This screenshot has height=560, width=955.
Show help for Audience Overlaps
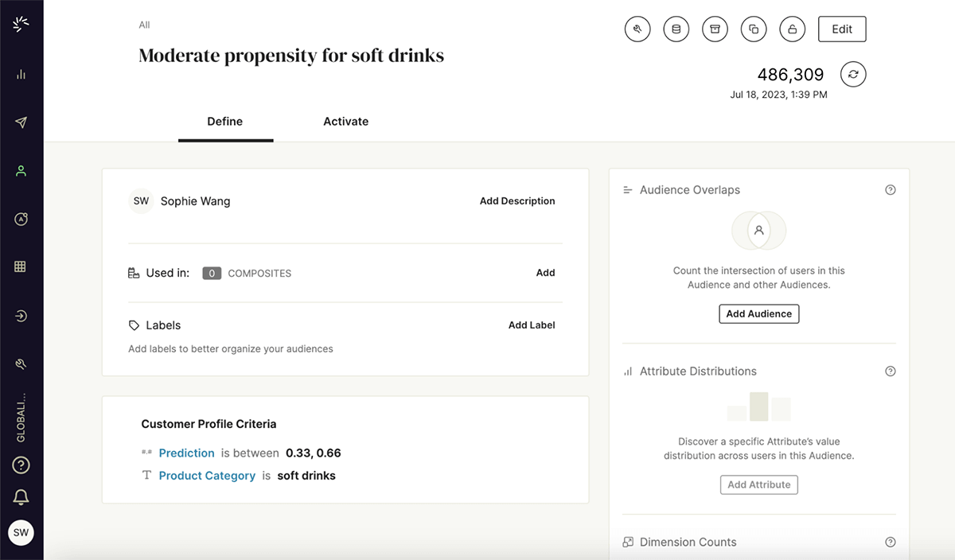pos(891,190)
